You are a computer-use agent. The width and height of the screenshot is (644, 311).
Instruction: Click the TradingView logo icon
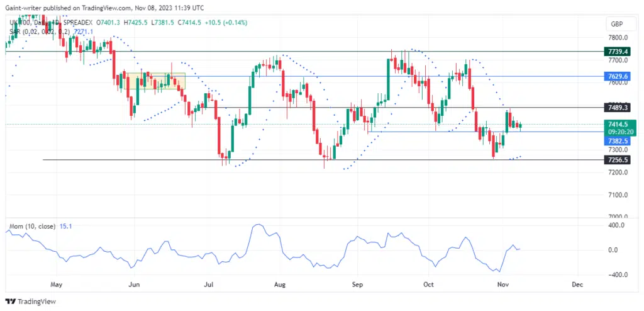13,301
